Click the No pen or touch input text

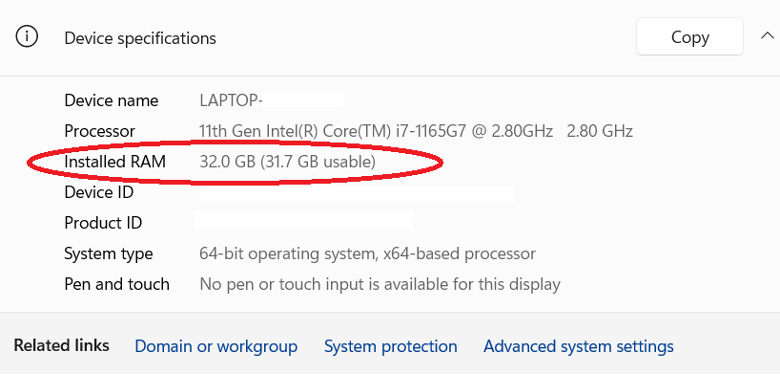point(380,284)
